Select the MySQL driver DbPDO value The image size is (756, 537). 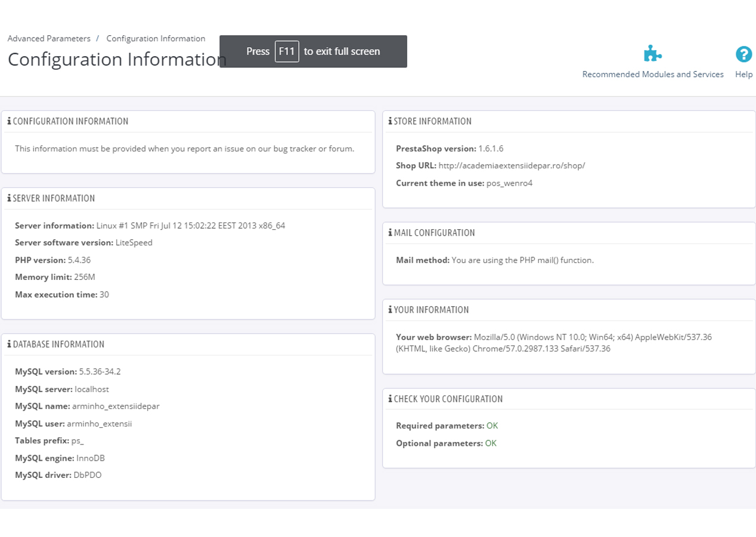coord(88,476)
